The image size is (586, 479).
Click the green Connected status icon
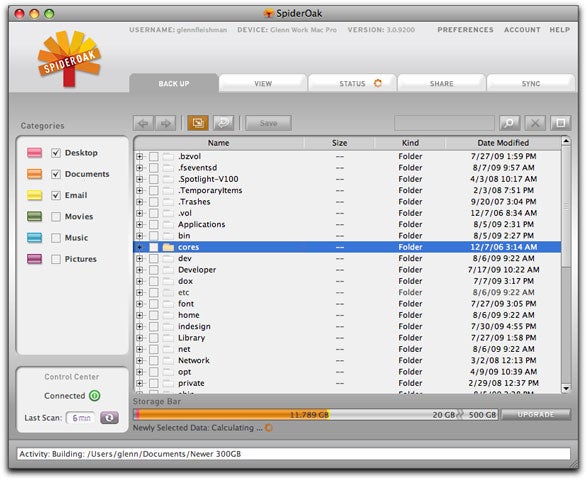(95, 396)
